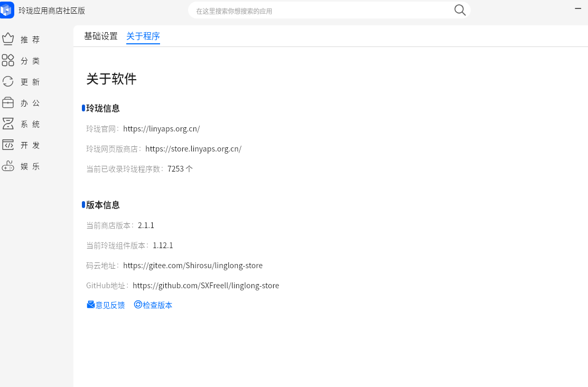This screenshot has width=588, height=387.
Task: Open the store.linyaps.org.cn web store link
Action: click(193, 148)
